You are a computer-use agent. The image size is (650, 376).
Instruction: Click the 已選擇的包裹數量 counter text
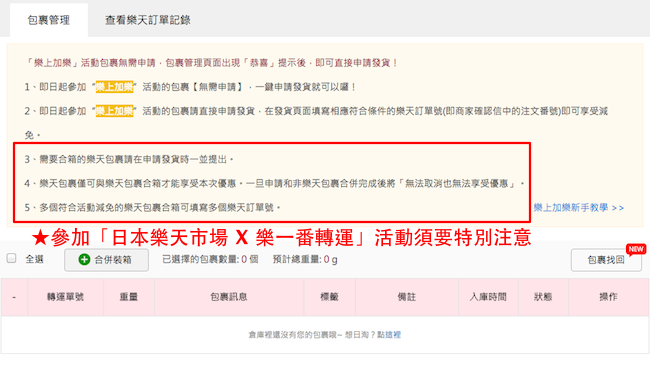pyautogui.click(x=210, y=260)
